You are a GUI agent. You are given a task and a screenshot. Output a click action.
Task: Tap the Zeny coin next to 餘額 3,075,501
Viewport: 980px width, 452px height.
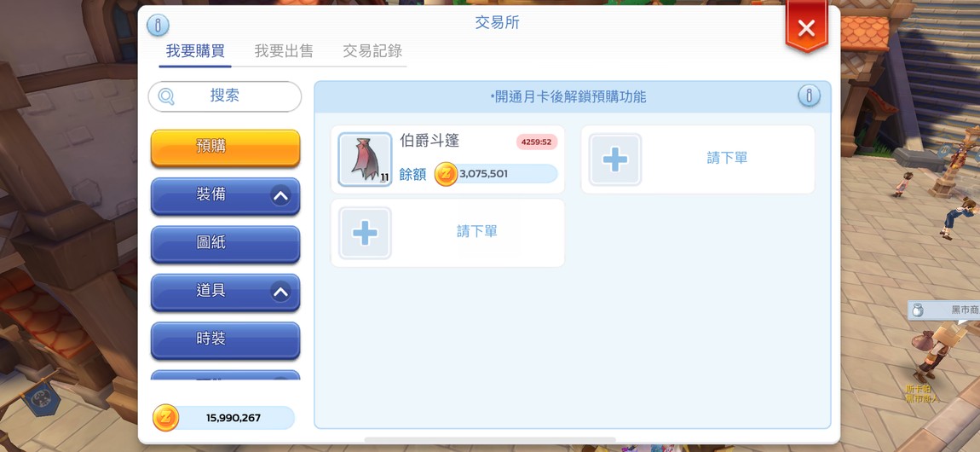click(446, 173)
